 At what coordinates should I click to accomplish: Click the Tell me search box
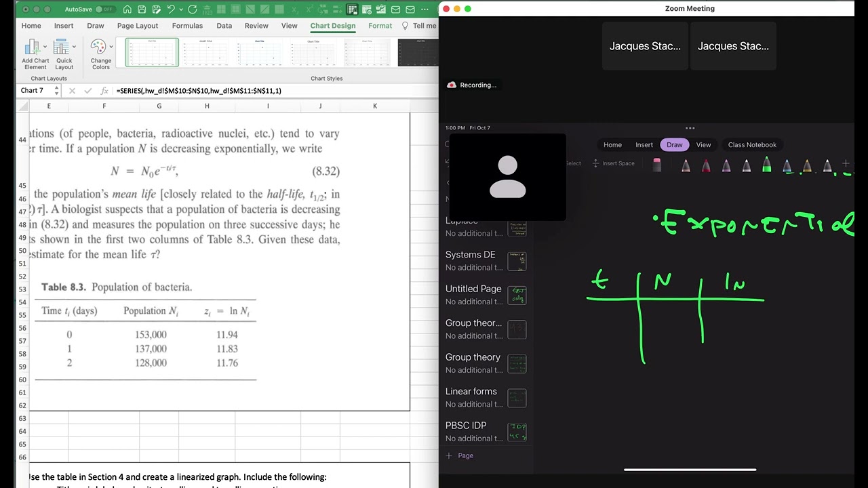[x=420, y=26]
